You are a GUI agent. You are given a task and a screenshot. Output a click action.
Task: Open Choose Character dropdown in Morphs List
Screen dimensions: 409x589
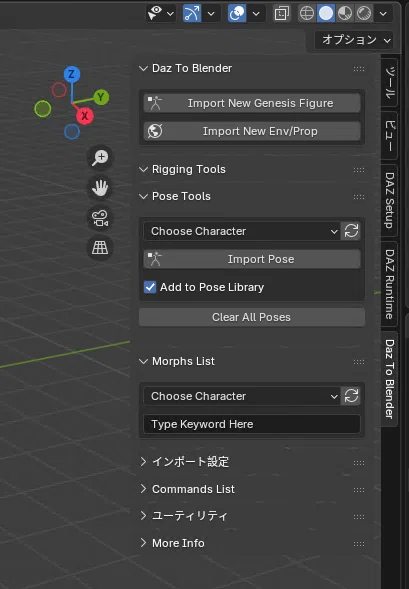click(242, 396)
